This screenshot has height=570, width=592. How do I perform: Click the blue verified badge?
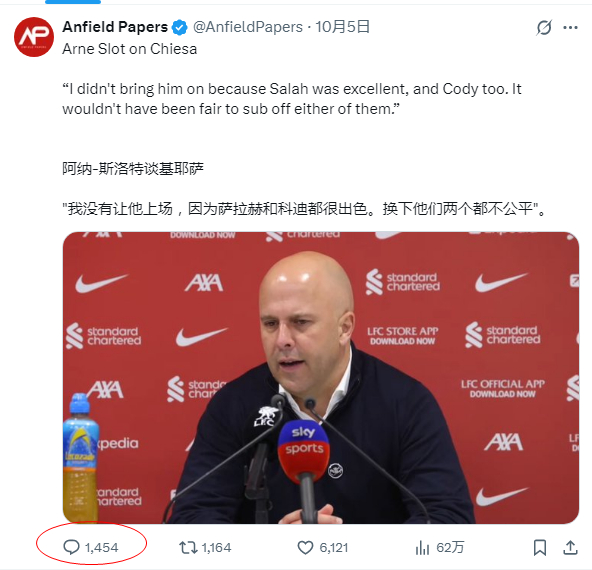pyautogui.click(x=179, y=28)
